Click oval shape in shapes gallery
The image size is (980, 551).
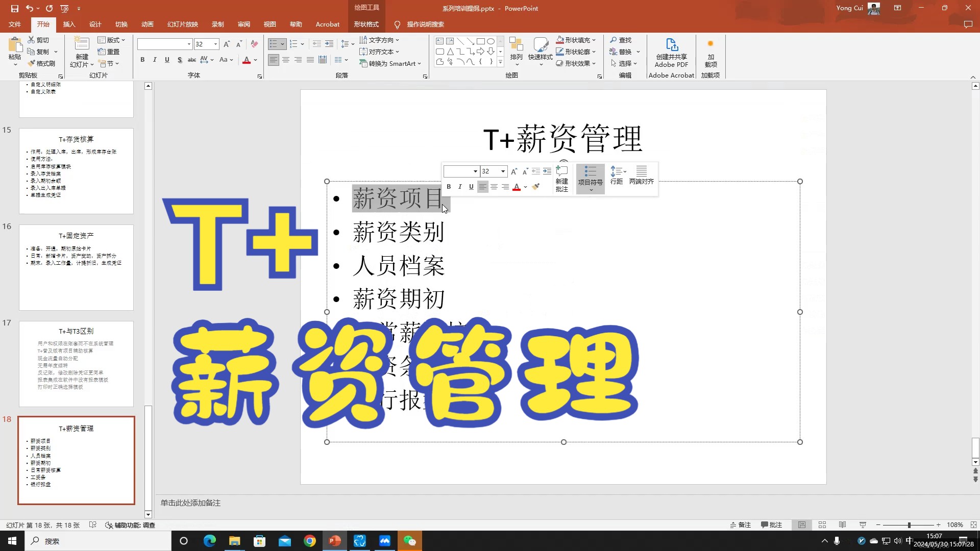point(491,41)
